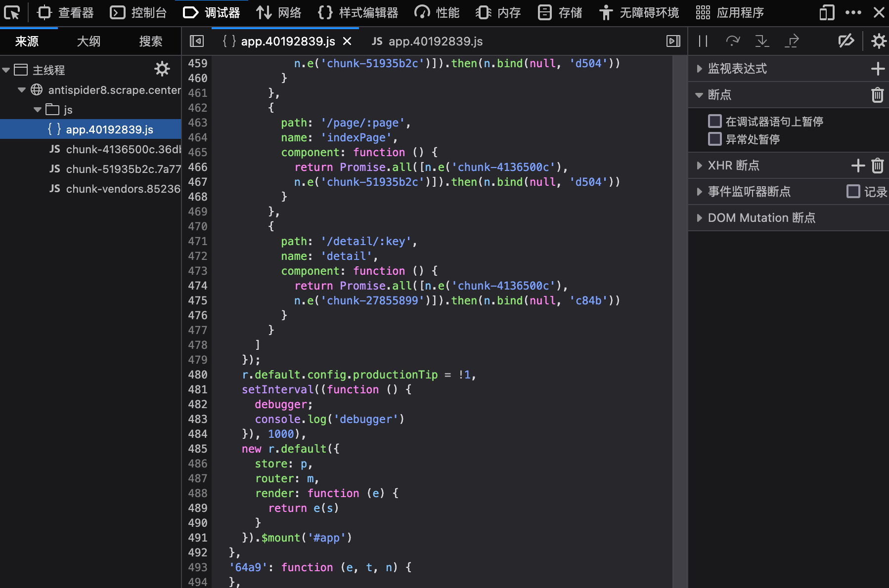This screenshot has width=889, height=588.
Task: Collapse the sources pane with the left toggle icon
Action: click(x=196, y=41)
